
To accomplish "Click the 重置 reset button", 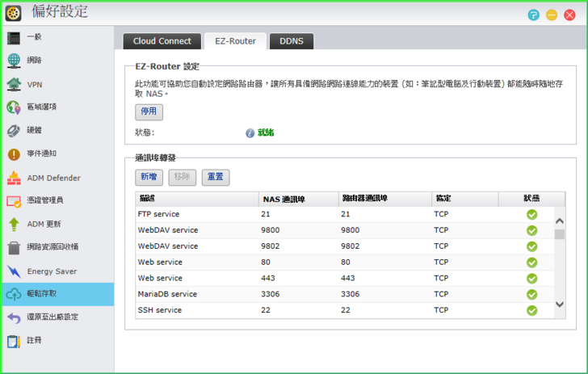I will point(216,177).
